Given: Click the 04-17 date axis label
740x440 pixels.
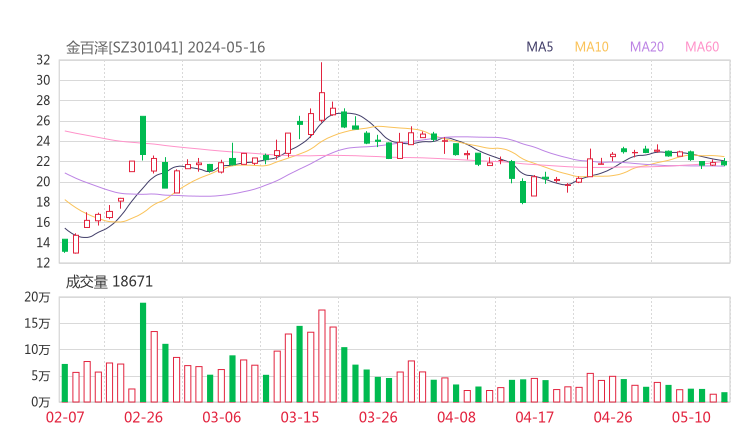Looking at the screenshot, I should click(x=535, y=417).
